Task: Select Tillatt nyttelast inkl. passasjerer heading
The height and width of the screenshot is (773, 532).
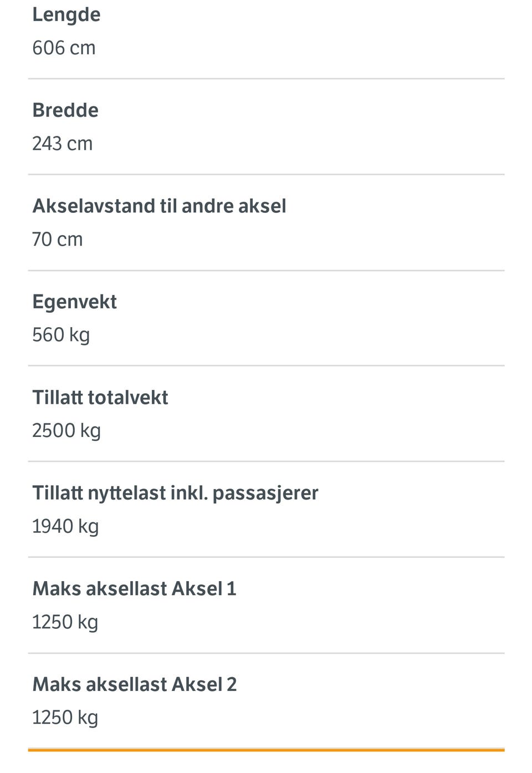Action: [x=176, y=494]
